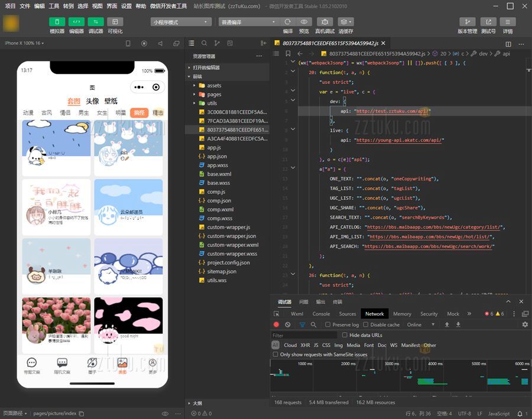Open DevTools network settings gear
Viewport: 532px width, 419px height.
(524, 324)
